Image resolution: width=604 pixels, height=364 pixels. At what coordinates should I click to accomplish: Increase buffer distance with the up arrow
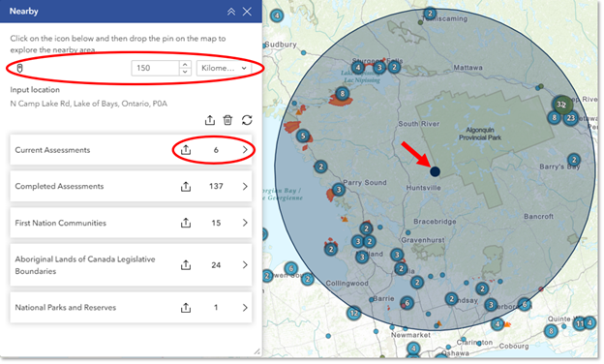[185, 64]
